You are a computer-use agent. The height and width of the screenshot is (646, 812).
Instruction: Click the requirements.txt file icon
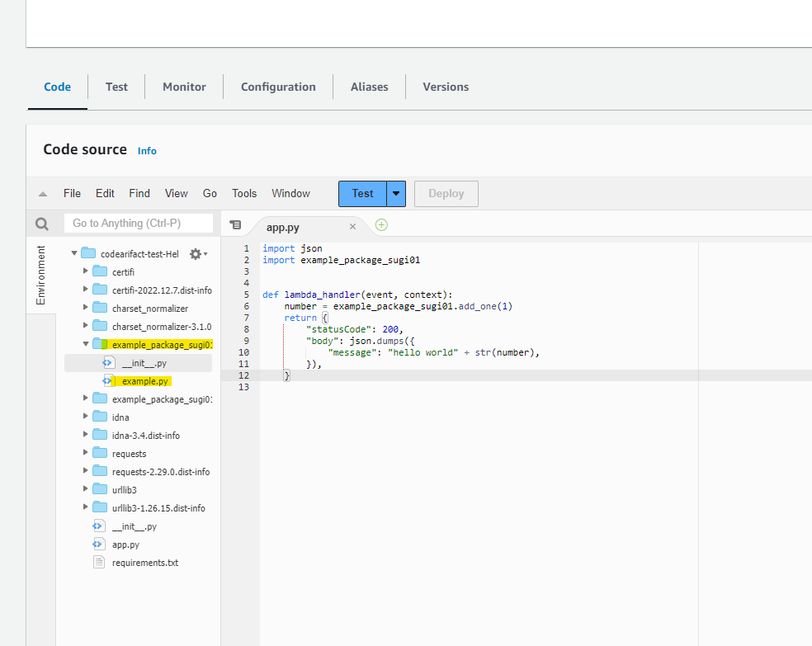[99, 562]
